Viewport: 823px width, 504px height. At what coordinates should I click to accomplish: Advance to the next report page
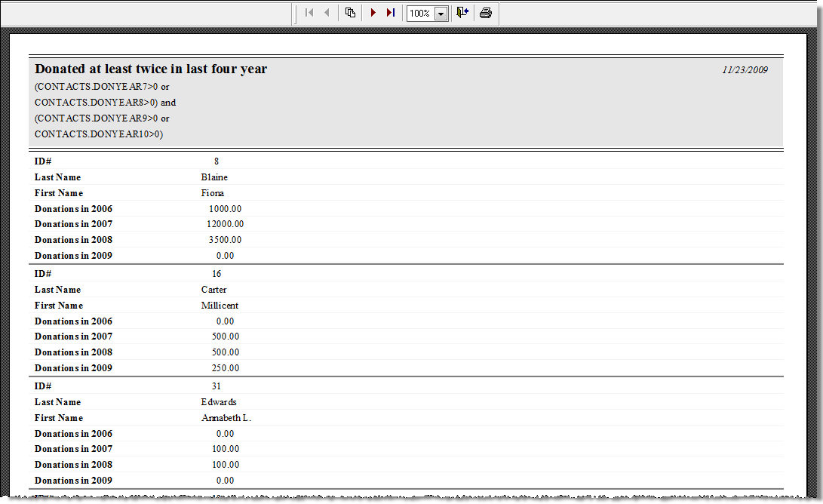coord(373,13)
